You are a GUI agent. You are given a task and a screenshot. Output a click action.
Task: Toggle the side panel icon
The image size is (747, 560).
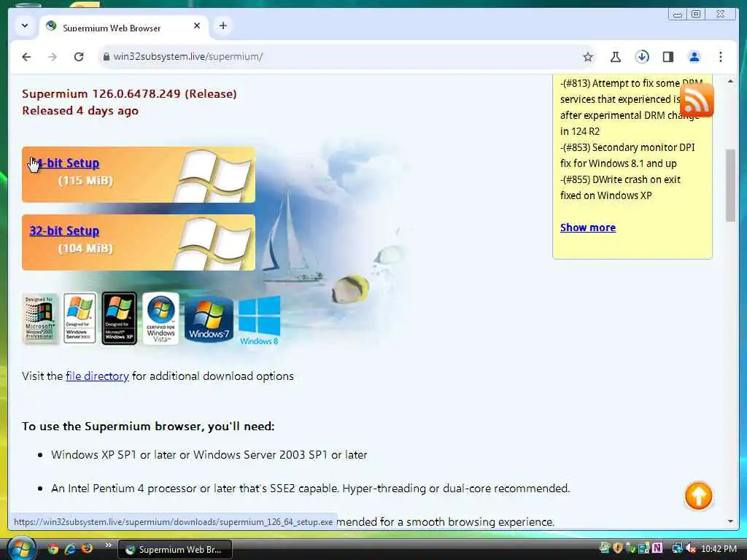tap(668, 57)
